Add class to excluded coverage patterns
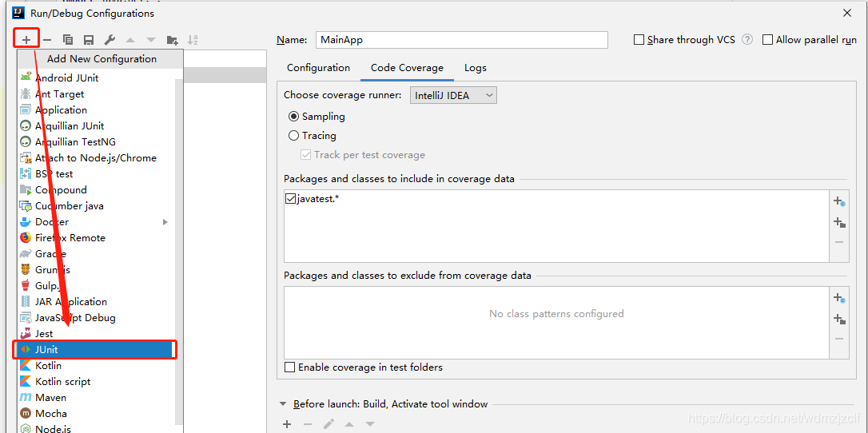 pyautogui.click(x=839, y=298)
